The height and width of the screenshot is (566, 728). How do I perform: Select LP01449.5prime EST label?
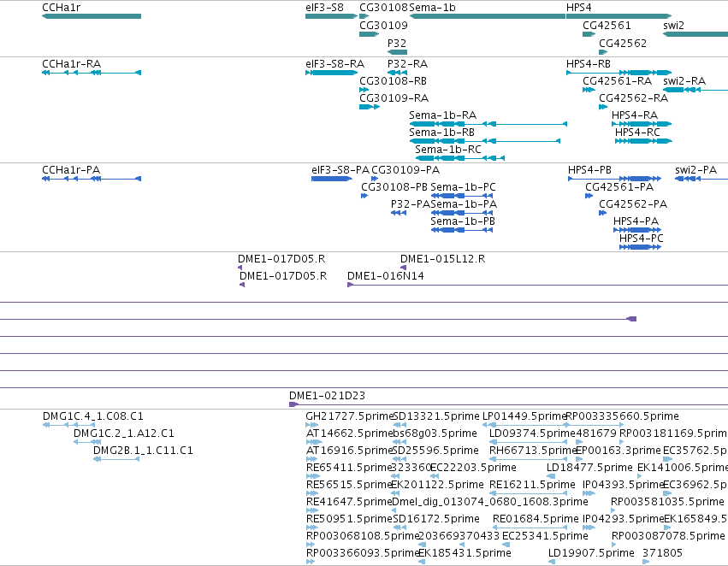coord(524,416)
